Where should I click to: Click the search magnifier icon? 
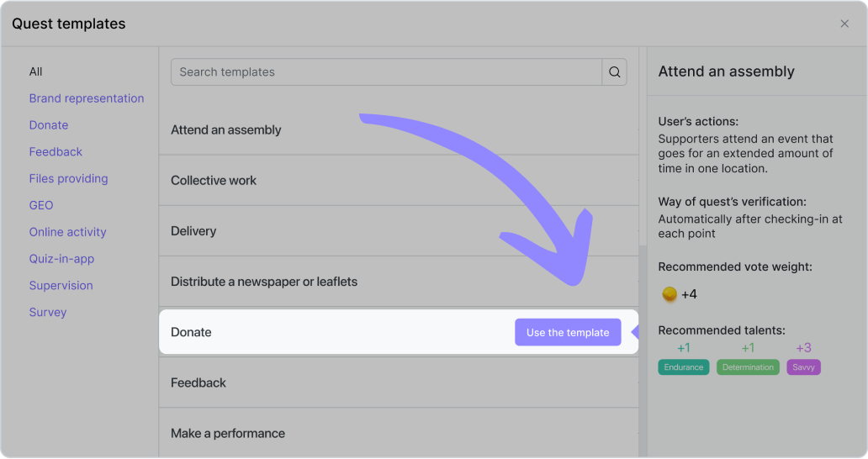(x=615, y=72)
